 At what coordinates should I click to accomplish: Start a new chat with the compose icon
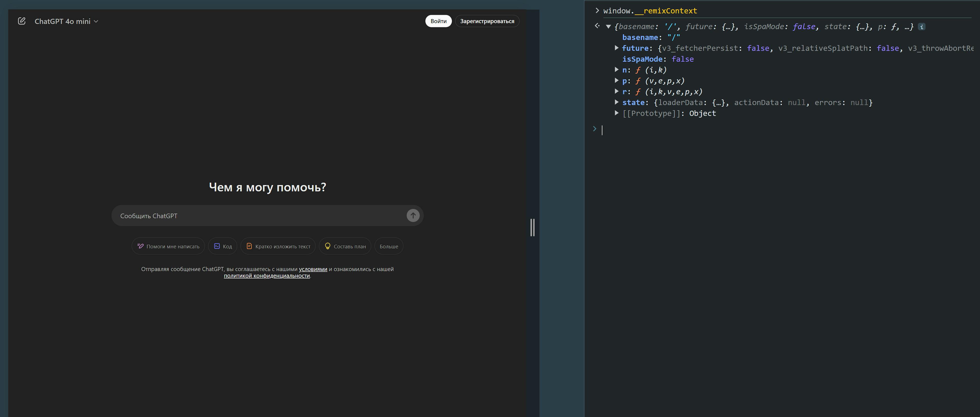click(x=22, y=21)
